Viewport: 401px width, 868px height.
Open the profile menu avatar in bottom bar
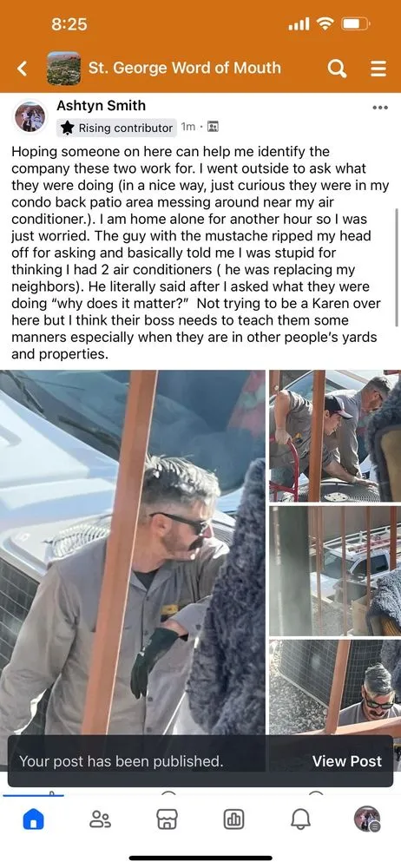pyautogui.click(x=367, y=819)
